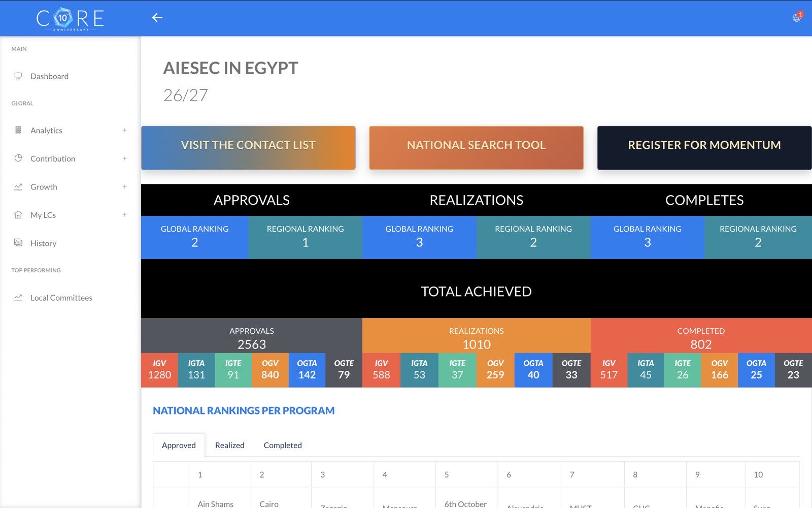Click the OGTE 79 approvals tile
This screenshot has height=508, width=812.
(344, 370)
